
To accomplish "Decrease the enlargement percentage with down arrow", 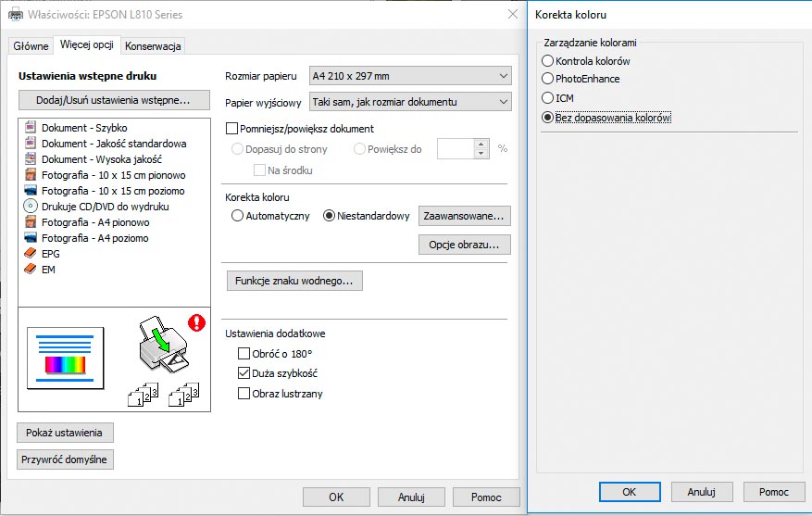I will pyautogui.click(x=481, y=154).
